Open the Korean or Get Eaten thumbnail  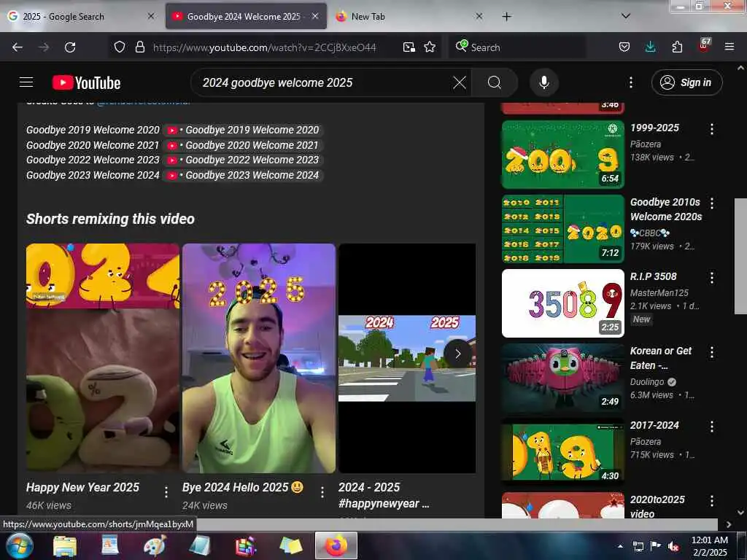pos(562,378)
